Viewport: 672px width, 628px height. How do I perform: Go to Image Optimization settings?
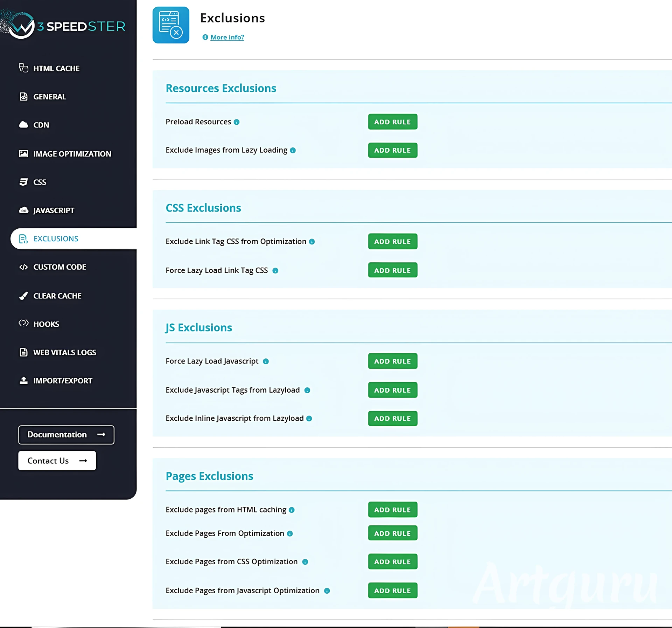(72, 154)
